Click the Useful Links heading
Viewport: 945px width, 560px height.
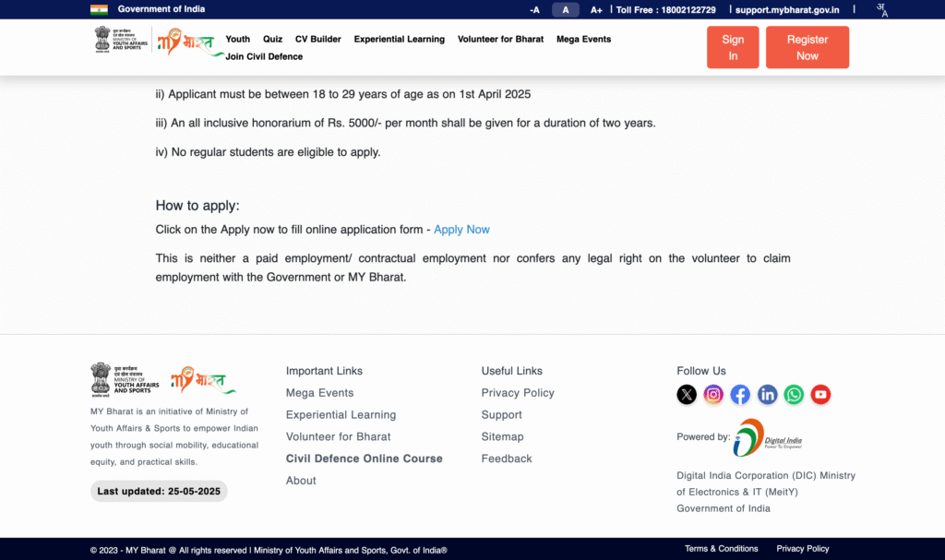[x=511, y=371]
